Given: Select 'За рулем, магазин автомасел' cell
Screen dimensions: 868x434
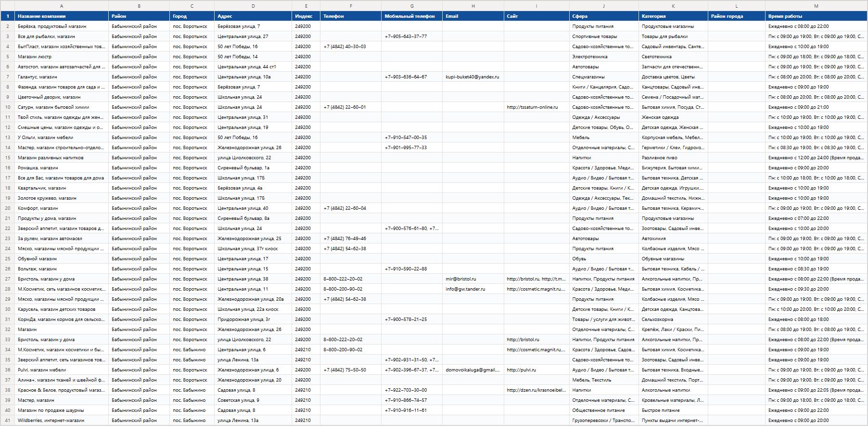Looking at the screenshot, I should (62, 239).
